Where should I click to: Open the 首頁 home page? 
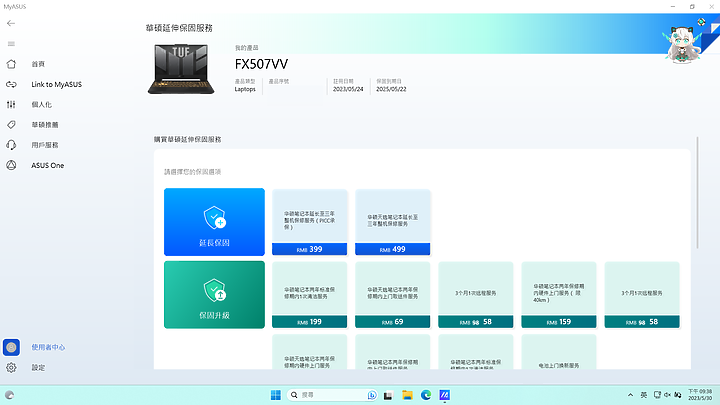click(x=38, y=64)
